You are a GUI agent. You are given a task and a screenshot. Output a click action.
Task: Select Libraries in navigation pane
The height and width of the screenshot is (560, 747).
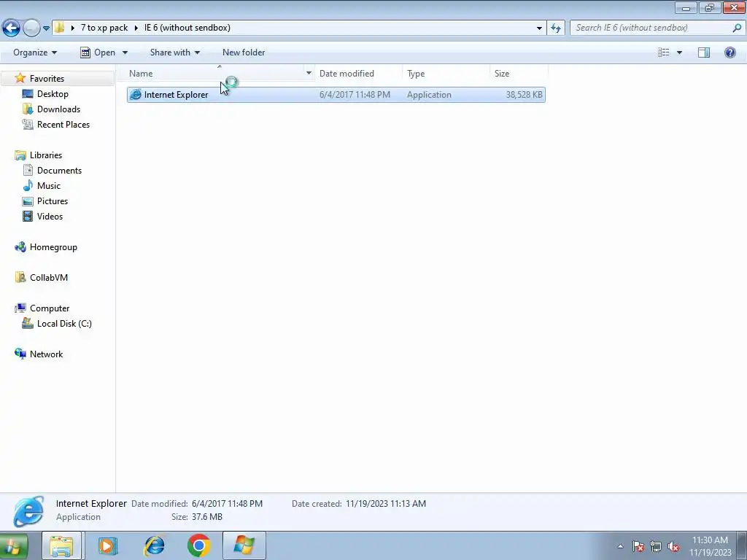46,155
